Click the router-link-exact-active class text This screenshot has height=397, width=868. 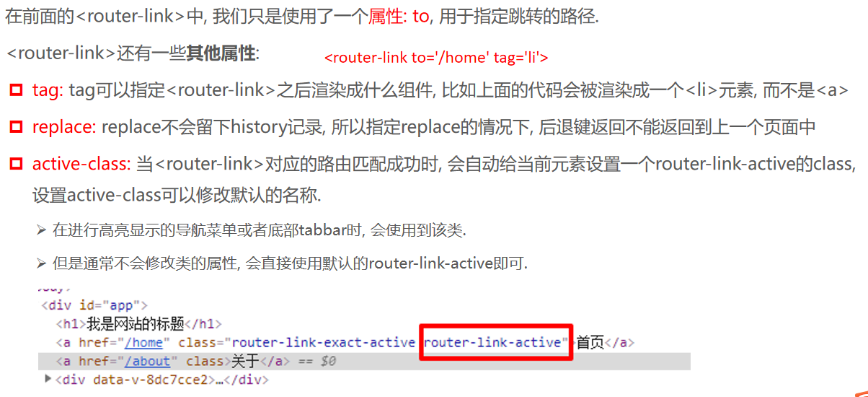coord(323,342)
